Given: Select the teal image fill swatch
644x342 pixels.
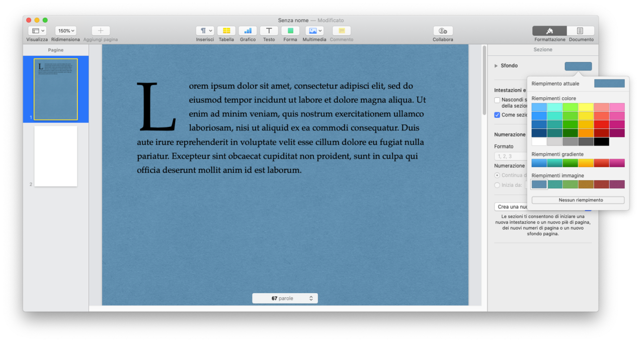Looking at the screenshot, I should click(x=555, y=184).
